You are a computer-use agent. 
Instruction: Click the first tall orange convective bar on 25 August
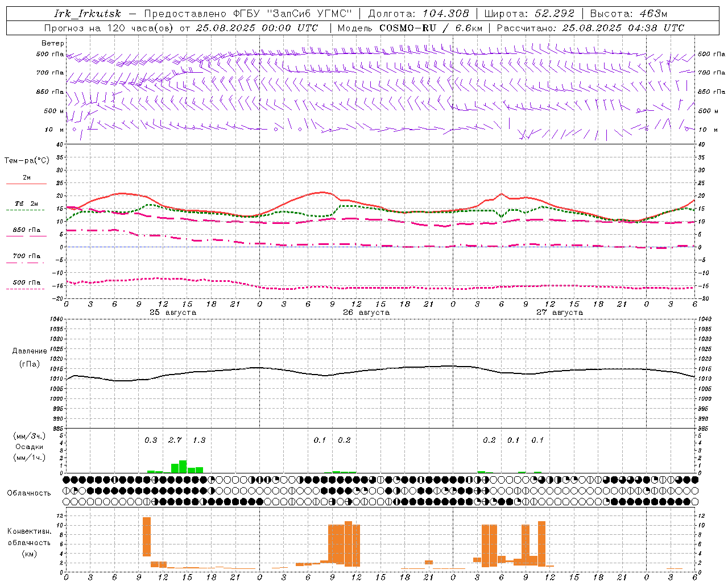147,537
